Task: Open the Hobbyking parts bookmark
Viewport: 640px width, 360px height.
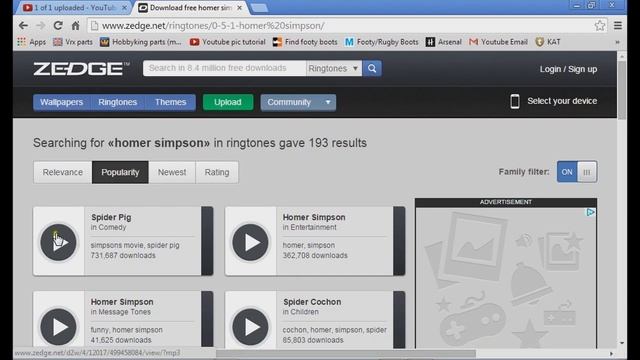Action: click(x=141, y=42)
